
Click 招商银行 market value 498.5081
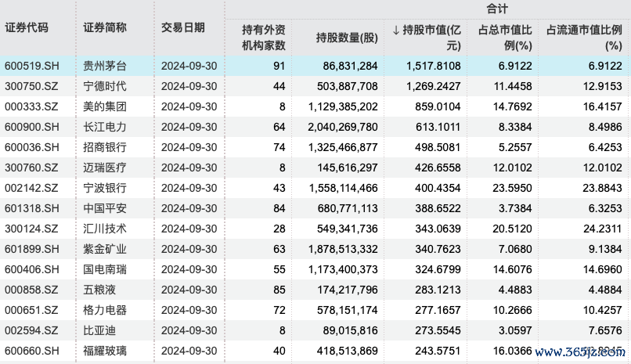click(x=438, y=147)
